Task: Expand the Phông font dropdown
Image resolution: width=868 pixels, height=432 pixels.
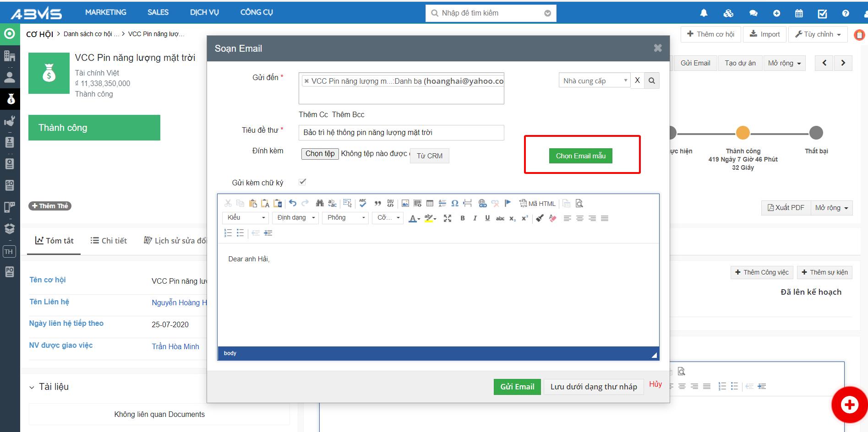Action: (x=346, y=218)
